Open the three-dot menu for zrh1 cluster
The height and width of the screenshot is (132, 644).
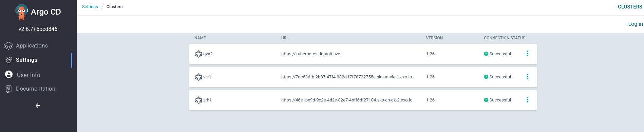pyautogui.click(x=527, y=100)
